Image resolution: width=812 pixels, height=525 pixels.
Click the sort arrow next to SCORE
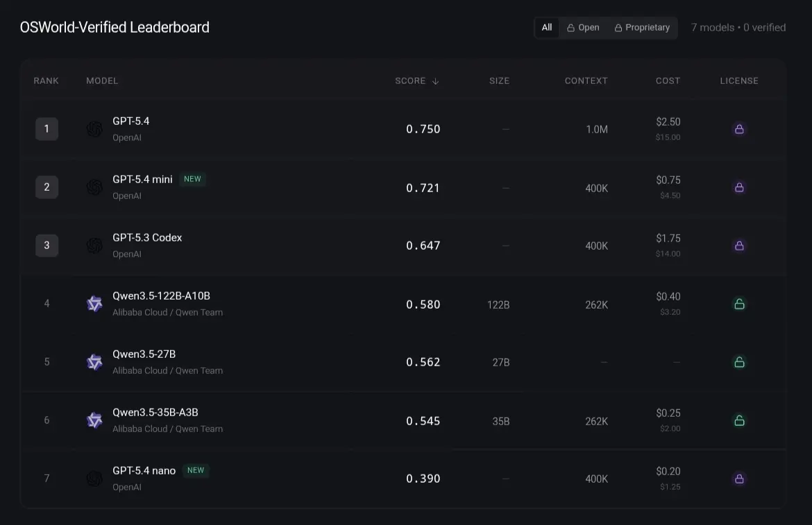(x=436, y=81)
